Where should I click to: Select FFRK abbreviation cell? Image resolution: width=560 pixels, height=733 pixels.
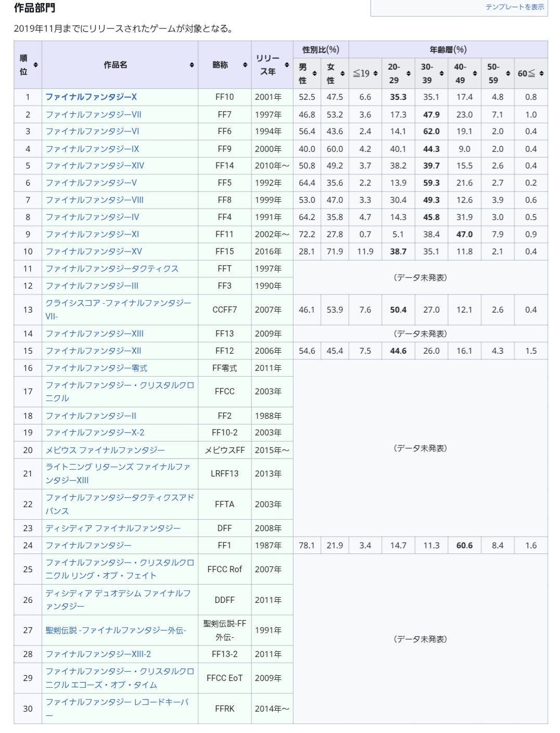click(225, 709)
